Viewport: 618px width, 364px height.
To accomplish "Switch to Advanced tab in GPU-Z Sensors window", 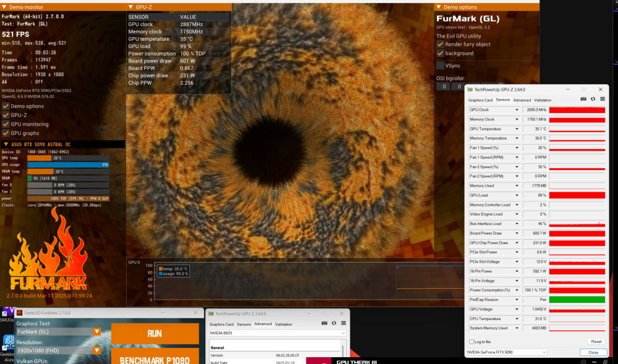I will click(522, 100).
